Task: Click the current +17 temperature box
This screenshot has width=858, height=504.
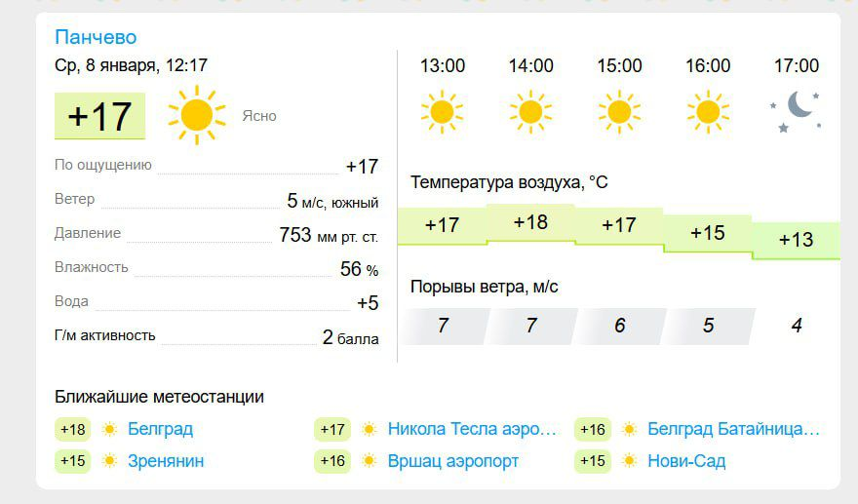Action: [99, 116]
